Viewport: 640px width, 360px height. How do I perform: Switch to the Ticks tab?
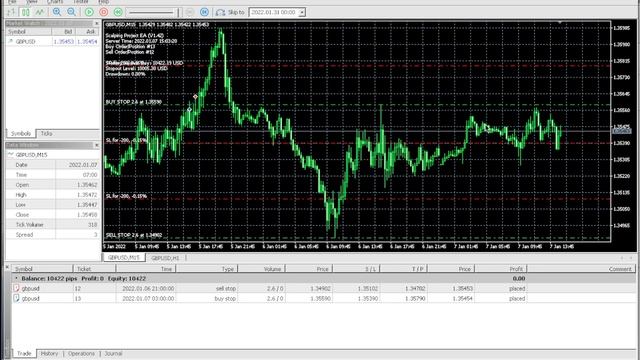[46, 133]
